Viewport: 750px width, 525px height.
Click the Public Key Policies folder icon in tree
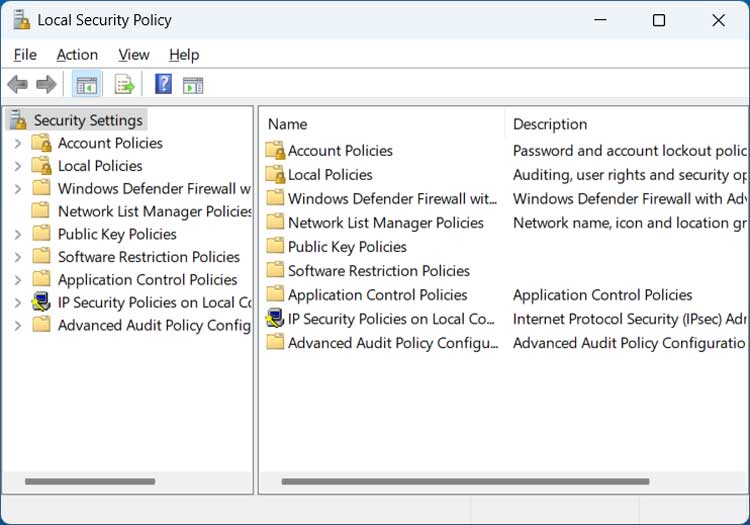coord(41,233)
